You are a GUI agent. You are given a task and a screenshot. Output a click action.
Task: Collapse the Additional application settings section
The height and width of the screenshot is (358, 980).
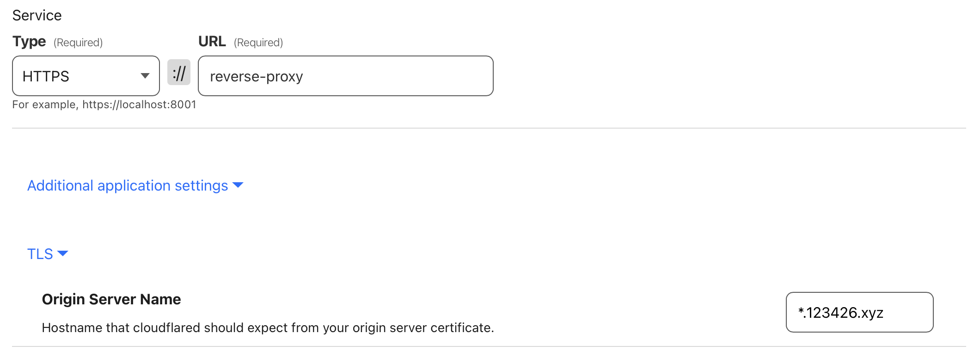pos(135,185)
